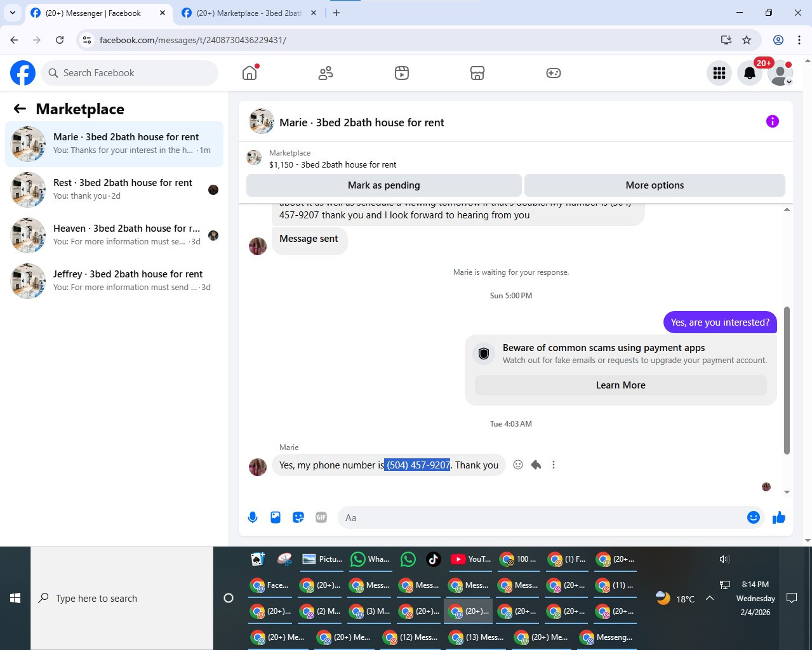Open the TikTok taskbar icon
Screen dimensions: 812x650
[x=434, y=559]
